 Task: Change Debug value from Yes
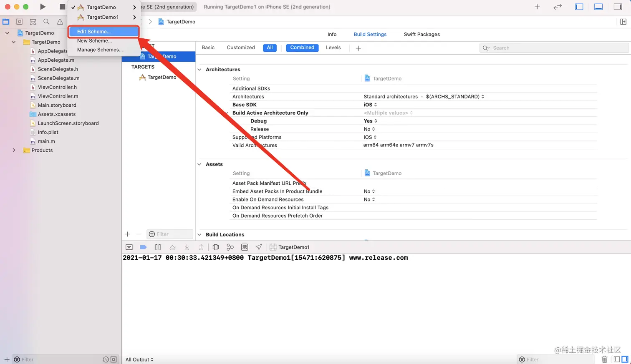point(371,121)
